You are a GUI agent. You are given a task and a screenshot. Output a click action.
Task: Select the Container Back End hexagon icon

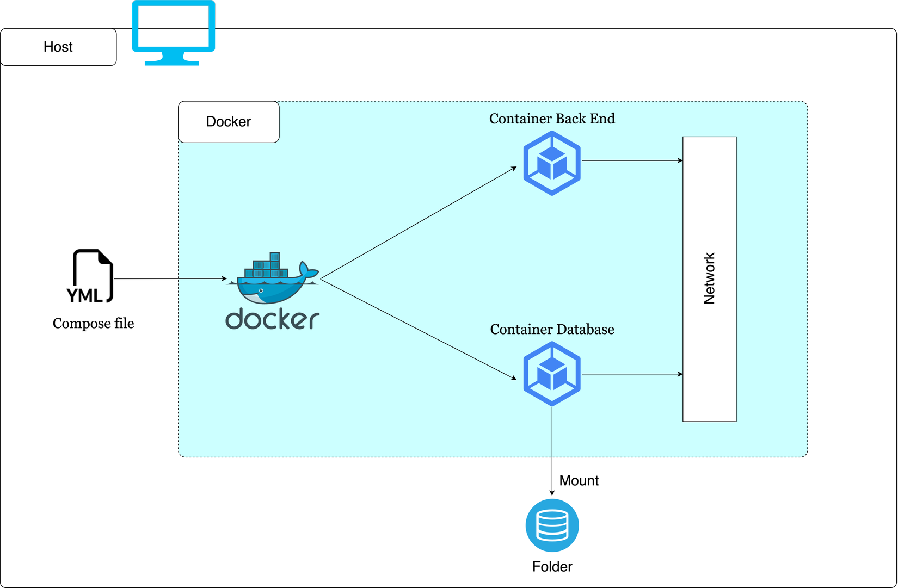pos(552,163)
